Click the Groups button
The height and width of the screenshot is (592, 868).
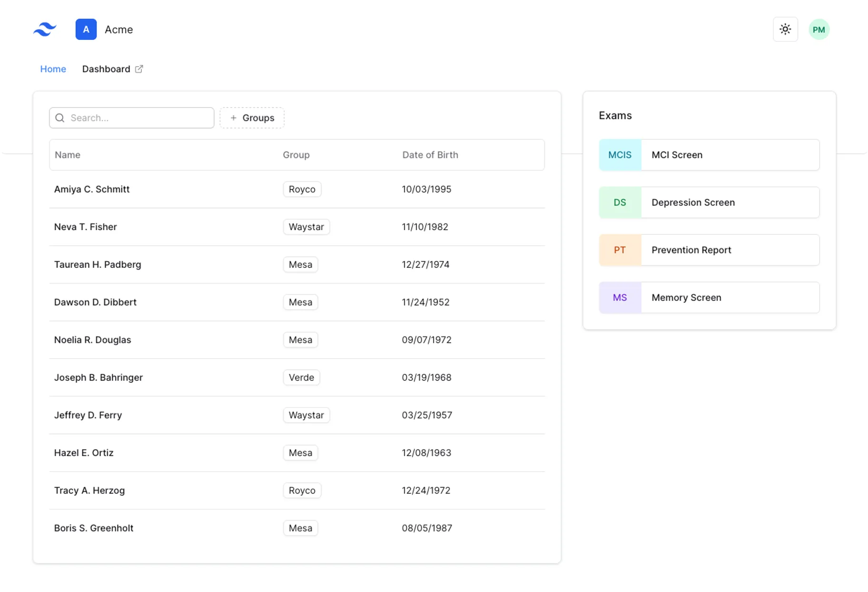[252, 117]
